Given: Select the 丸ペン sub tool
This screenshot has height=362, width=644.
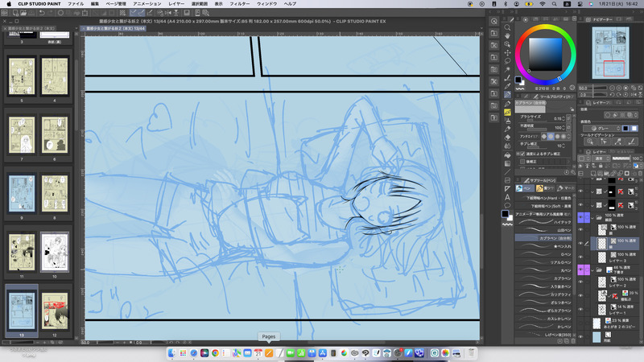Looking at the screenshot, I should point(543,270).
